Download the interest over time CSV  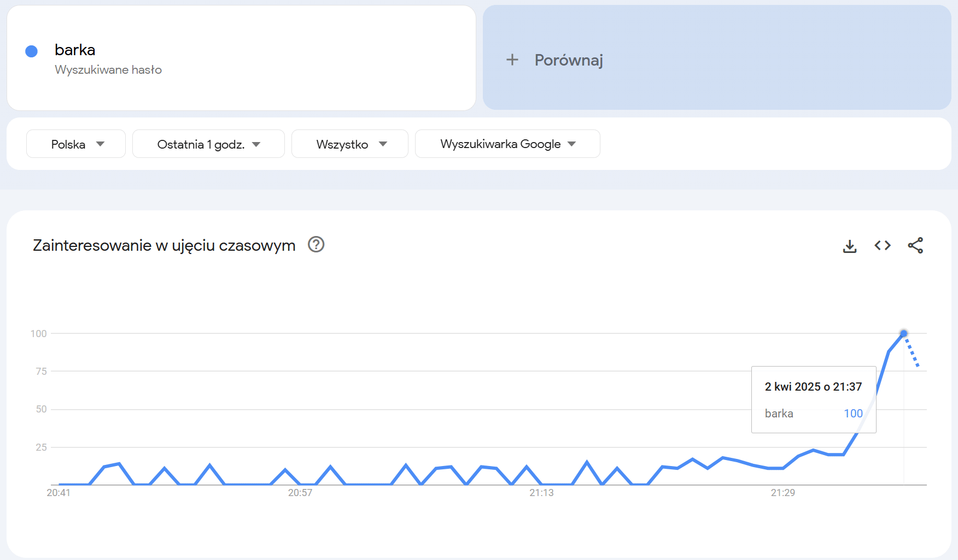pyautogui.click(x=850, y=246)
